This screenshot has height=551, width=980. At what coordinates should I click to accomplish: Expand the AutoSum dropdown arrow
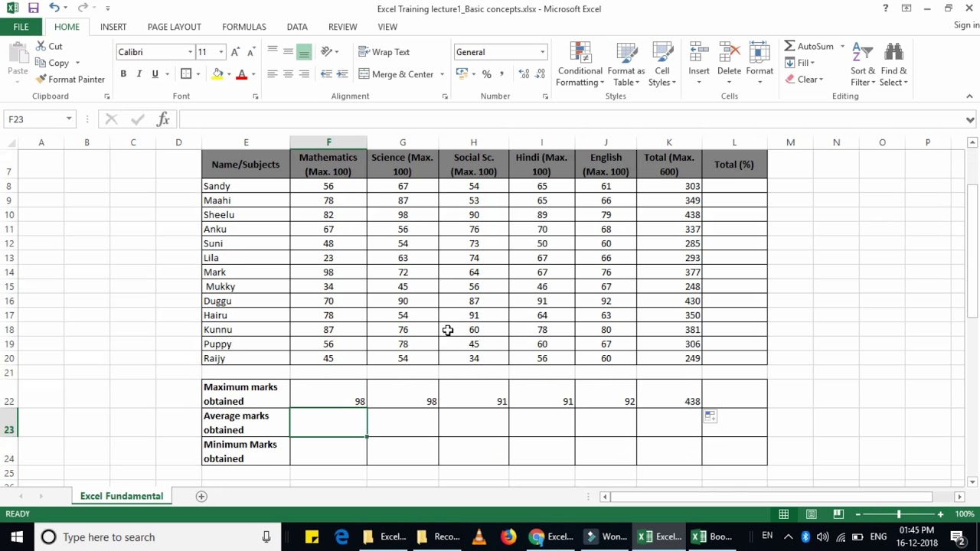click(x=842, y=46)
